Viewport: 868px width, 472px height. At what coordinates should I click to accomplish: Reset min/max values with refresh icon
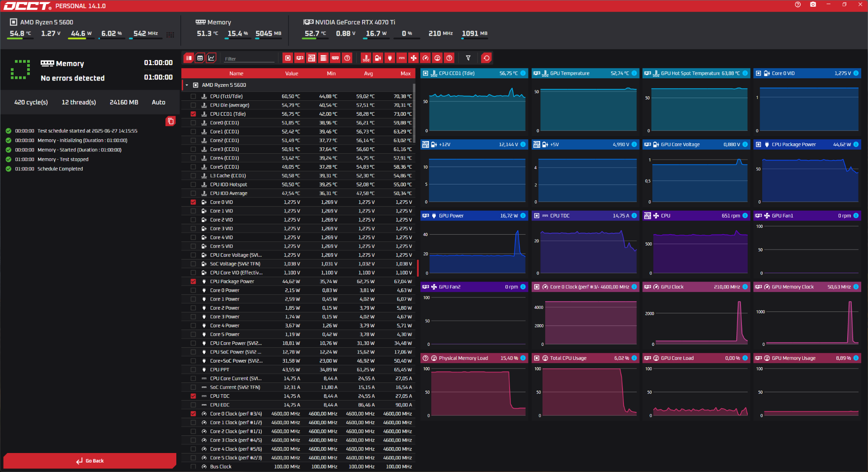486,58
